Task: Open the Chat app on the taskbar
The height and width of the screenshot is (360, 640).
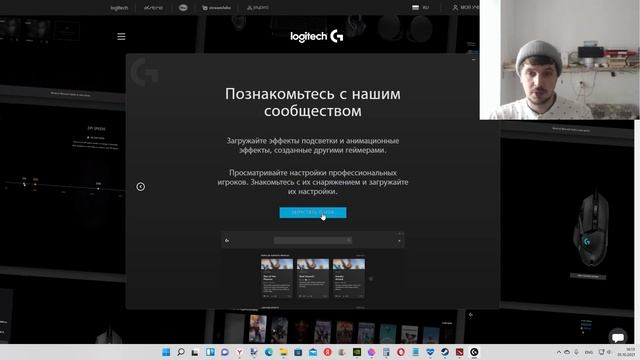Action: coord(225,352)
